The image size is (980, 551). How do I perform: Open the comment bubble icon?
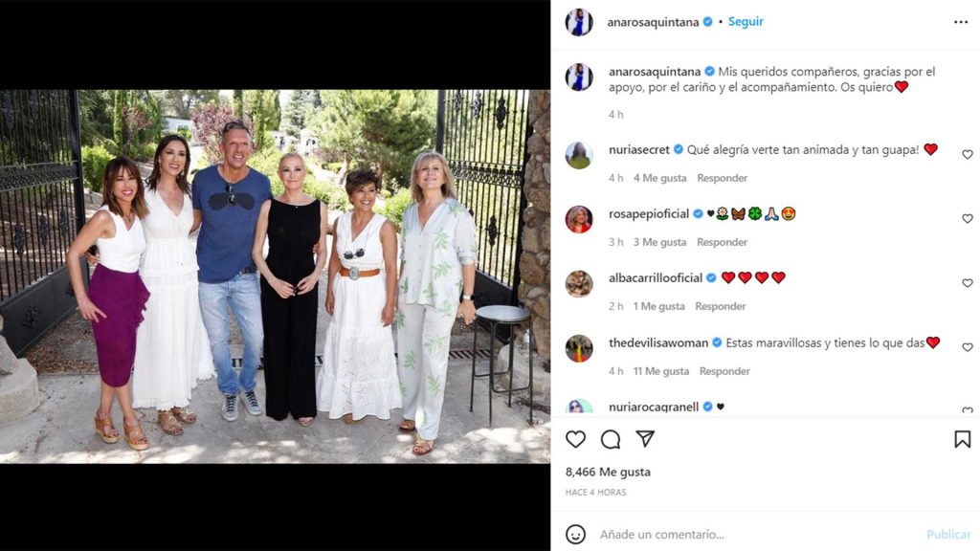click(x=611, y=439)
